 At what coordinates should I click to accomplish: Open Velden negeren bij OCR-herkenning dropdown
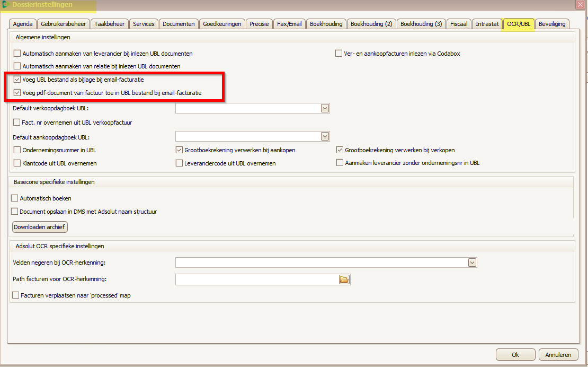pyautogui.click(x=472, y=263)
